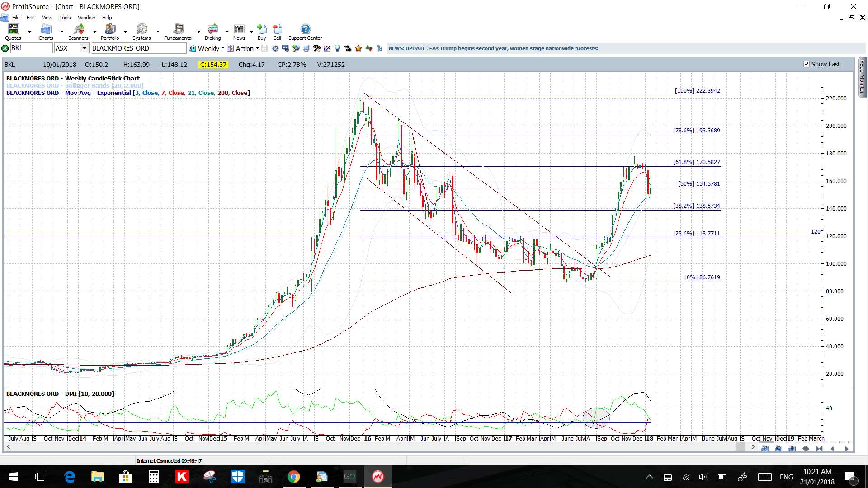Click the red-green arrows icon
The height and width of the screenshot is (488, 868).
click(369, 48)
